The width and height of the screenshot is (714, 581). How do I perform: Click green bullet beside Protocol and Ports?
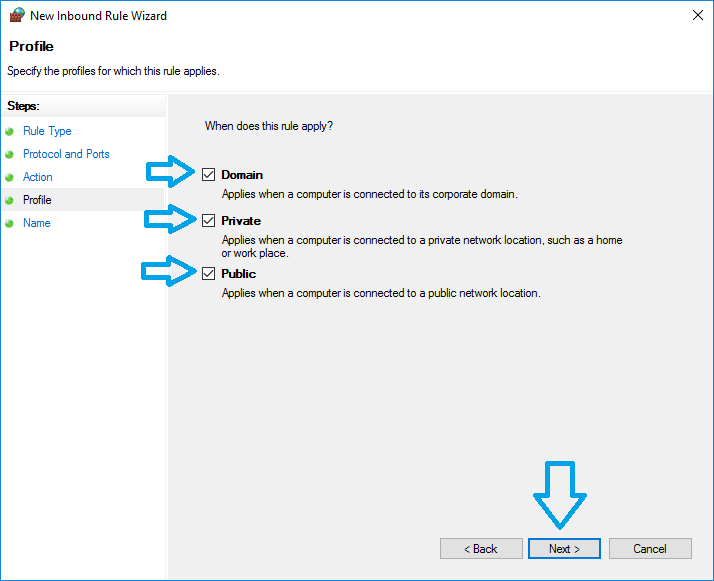click(10, 155)
